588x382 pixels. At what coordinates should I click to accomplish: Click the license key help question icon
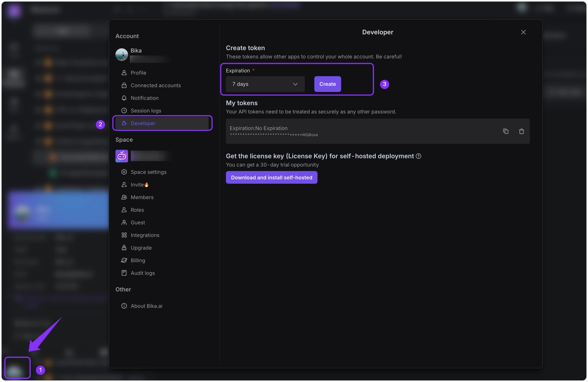pyautogui.click(x=419, y=156)
